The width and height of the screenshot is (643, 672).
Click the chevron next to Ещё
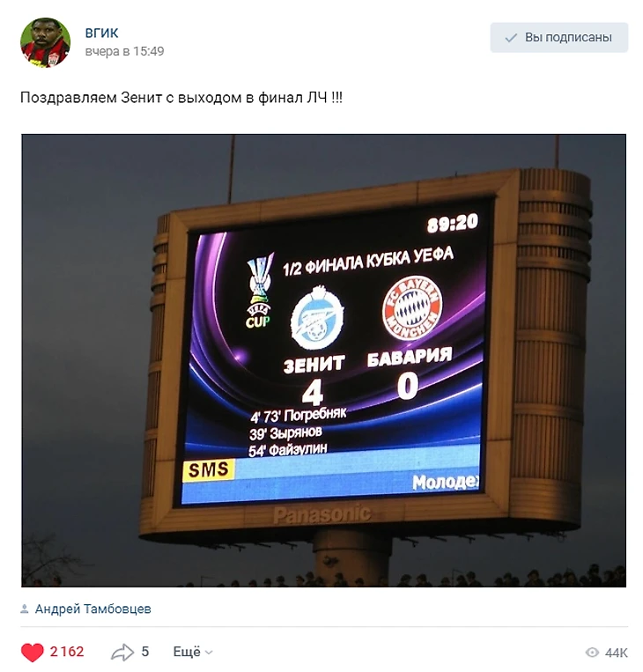pyautogui.click(x=209, y=653)
